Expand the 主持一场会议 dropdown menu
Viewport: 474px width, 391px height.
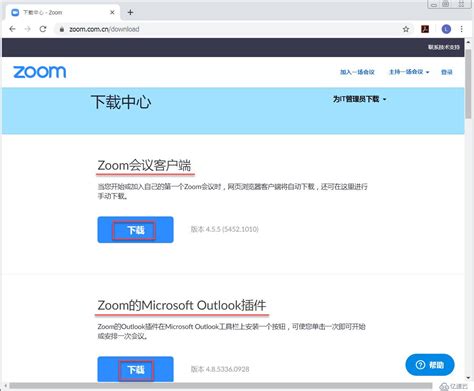coord(409,72)
